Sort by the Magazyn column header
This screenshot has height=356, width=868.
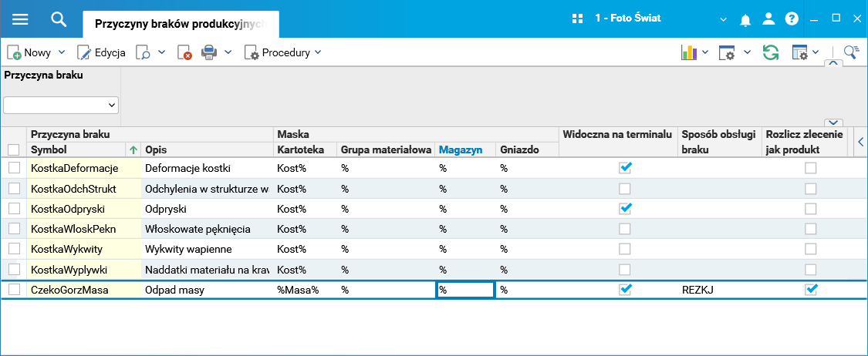click(x=461, y=149)
